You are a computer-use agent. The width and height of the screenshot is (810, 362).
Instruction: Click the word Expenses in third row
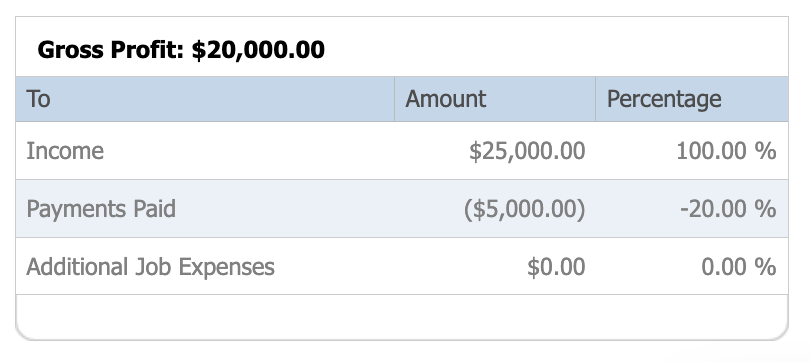click(226, 267)
